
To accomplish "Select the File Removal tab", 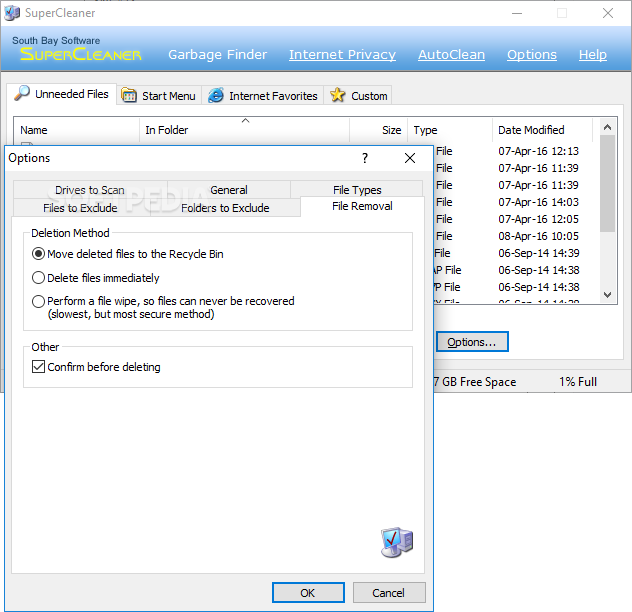I will pyautogui.click(x=362, y=206).
